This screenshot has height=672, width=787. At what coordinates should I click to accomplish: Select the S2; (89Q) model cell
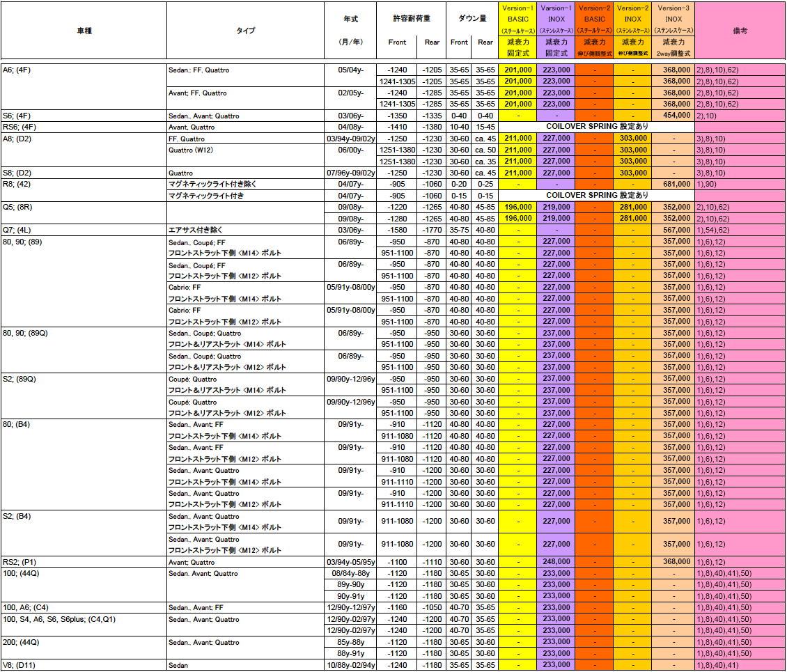click(84, 396)
